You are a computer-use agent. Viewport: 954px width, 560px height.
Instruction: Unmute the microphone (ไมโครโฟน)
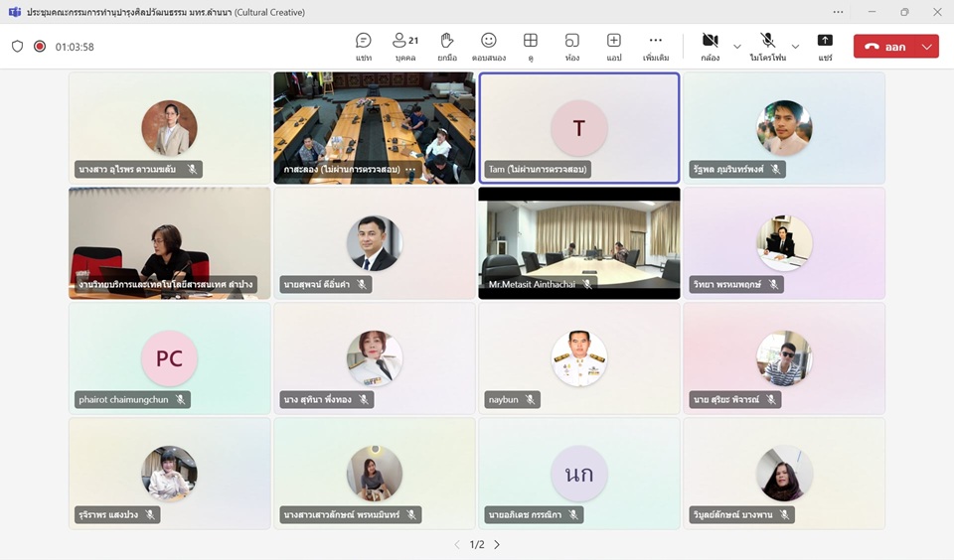[x=767, y=46]
